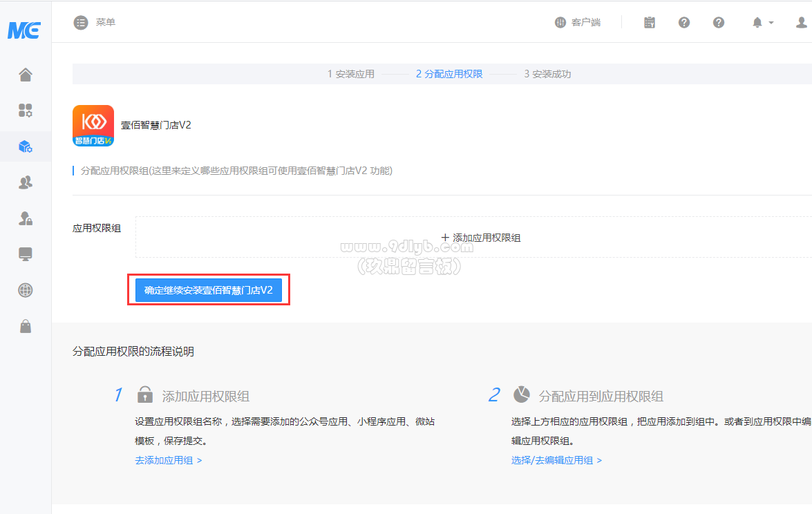812x514 pixels.
Task: Click the pie chart icon beside 分配应用到应用权限组
Action: pyautogui.click(x=522, y=394)
